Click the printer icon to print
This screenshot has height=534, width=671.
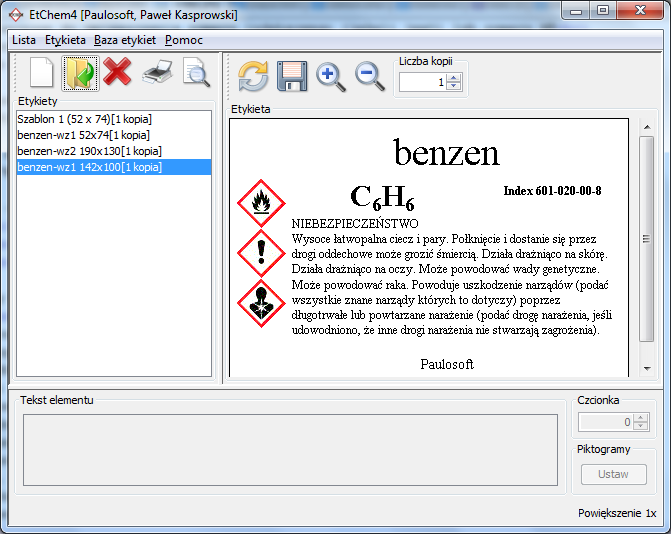click(157, 72)
